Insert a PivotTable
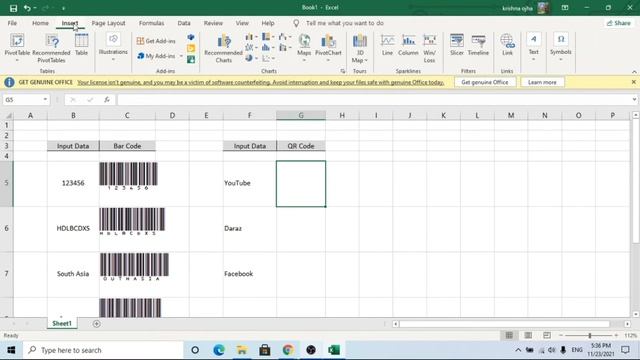This screenshot has width=640, height=360. pyautogui.click(x=17, y=48)
